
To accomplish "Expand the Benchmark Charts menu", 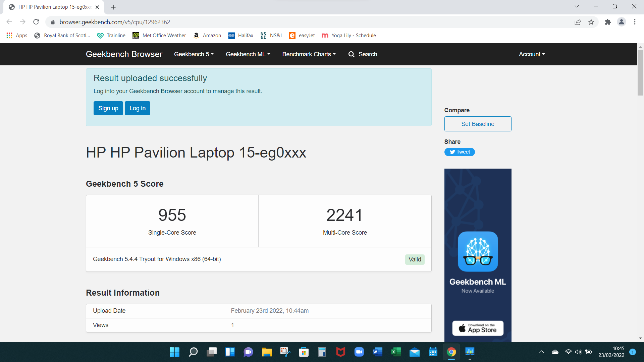I will 309,54.
